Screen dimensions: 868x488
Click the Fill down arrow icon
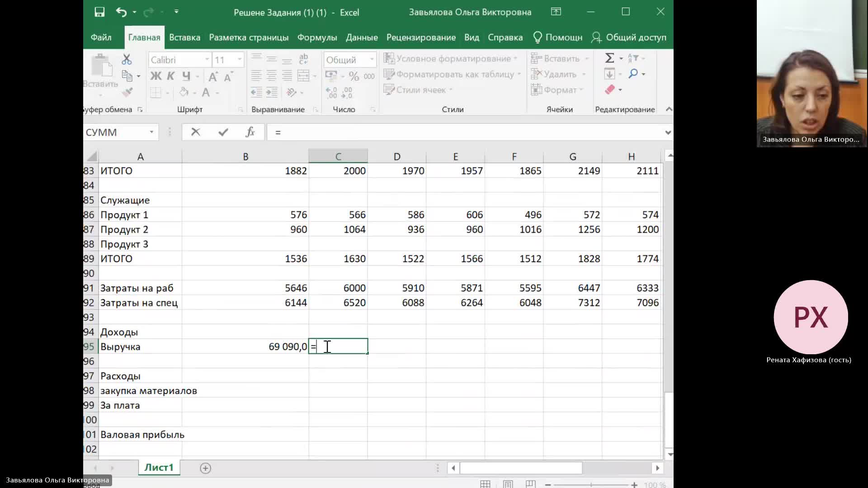(609, 74)
